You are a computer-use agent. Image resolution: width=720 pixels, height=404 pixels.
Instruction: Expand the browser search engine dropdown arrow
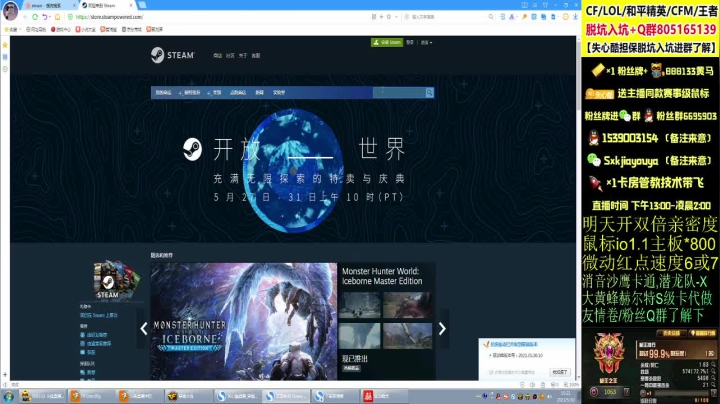pyautogui.click(x=396, y=17)
